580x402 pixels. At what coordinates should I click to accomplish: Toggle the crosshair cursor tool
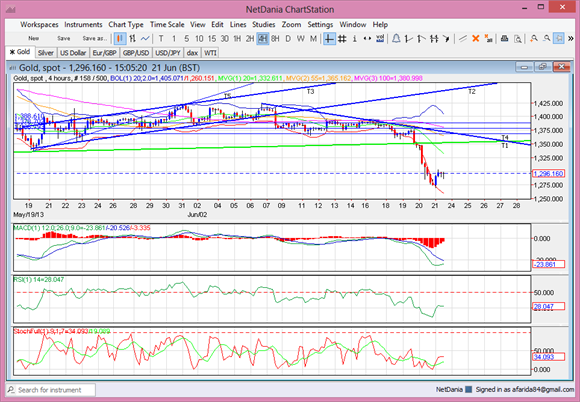(329, 38)
